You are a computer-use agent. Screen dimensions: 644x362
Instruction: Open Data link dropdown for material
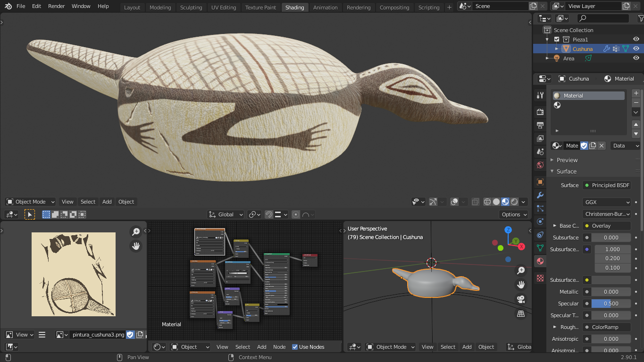(x=625, y=146)
